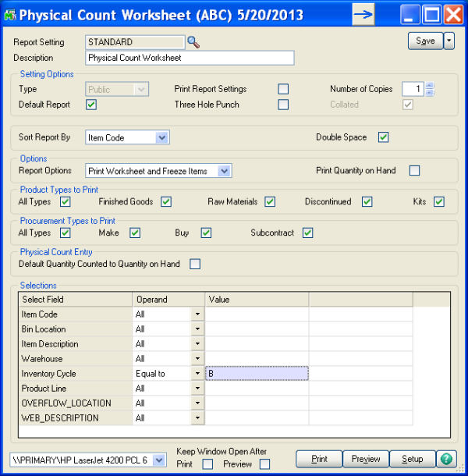The width and height of the screenshot is (468, 476).
Task: Open the Warehouse operand dropdown
Action: point(197,358)
